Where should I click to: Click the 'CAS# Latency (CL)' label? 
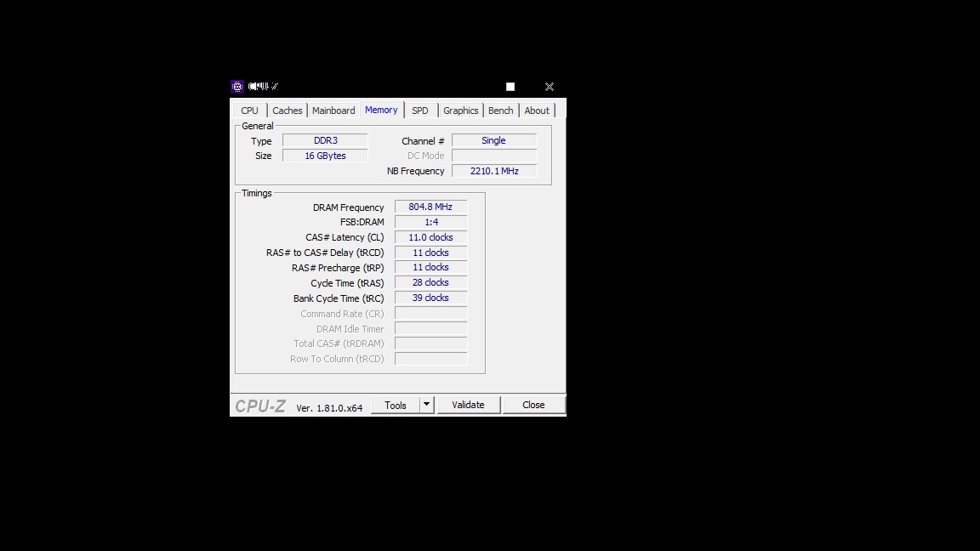[345, 237]
